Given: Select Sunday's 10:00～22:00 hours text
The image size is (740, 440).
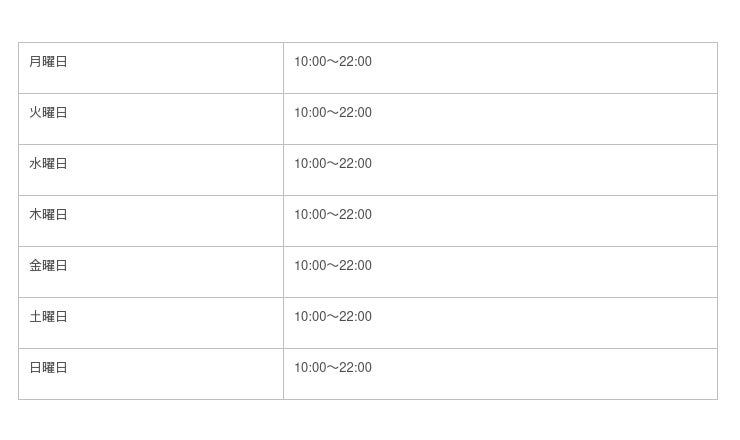Looking at the screenshot, I should coord(333,367).
